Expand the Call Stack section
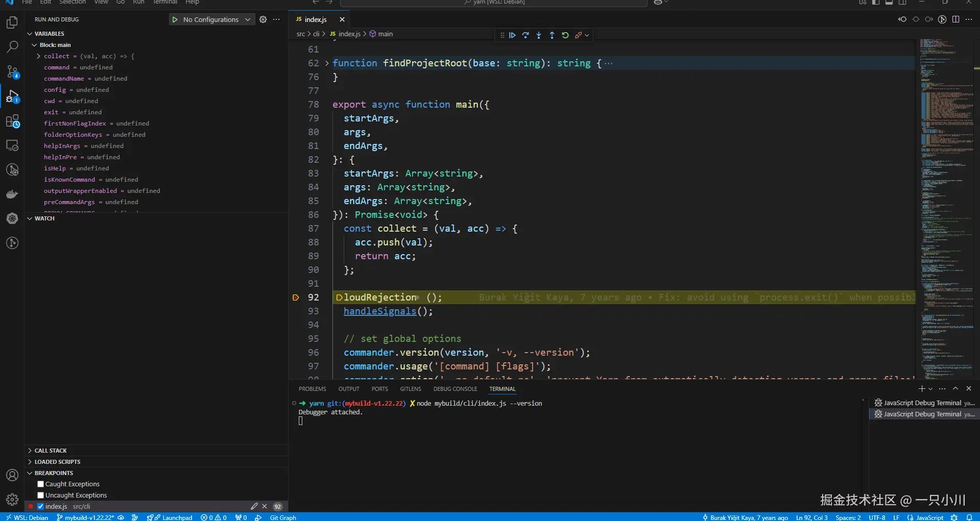Image resolution: width=980 pixels, height=521 pixels. click(x=51, y=451)
